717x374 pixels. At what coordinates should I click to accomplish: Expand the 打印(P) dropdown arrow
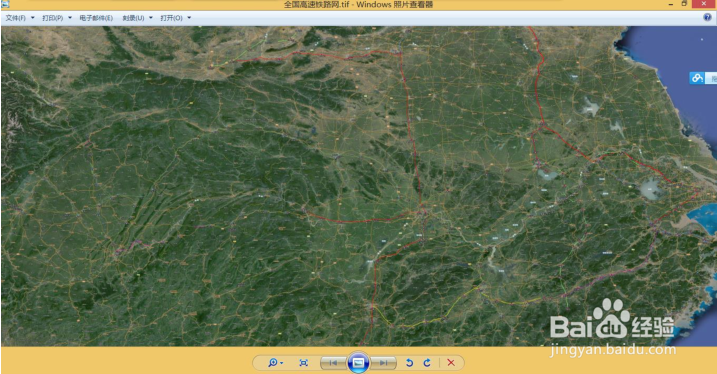point(70,18)
